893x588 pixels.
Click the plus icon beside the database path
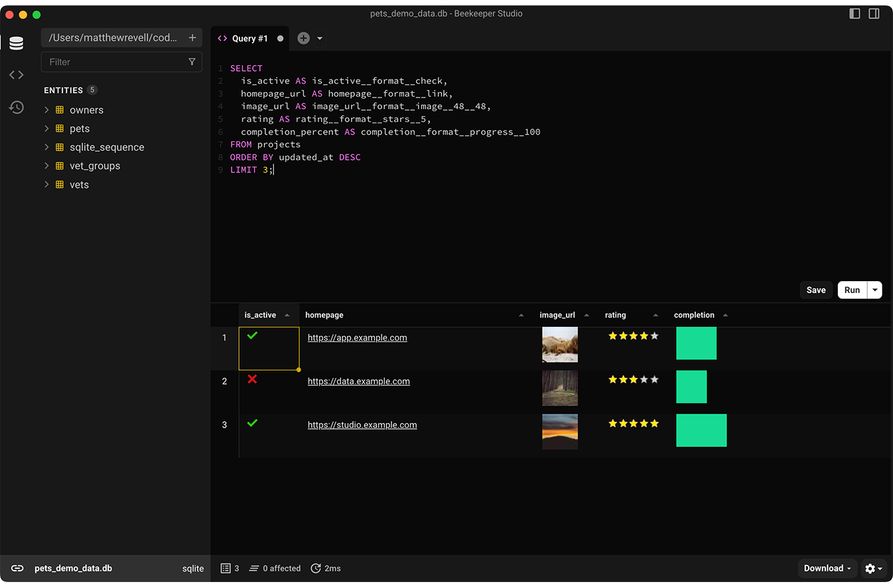click(192, 38)
